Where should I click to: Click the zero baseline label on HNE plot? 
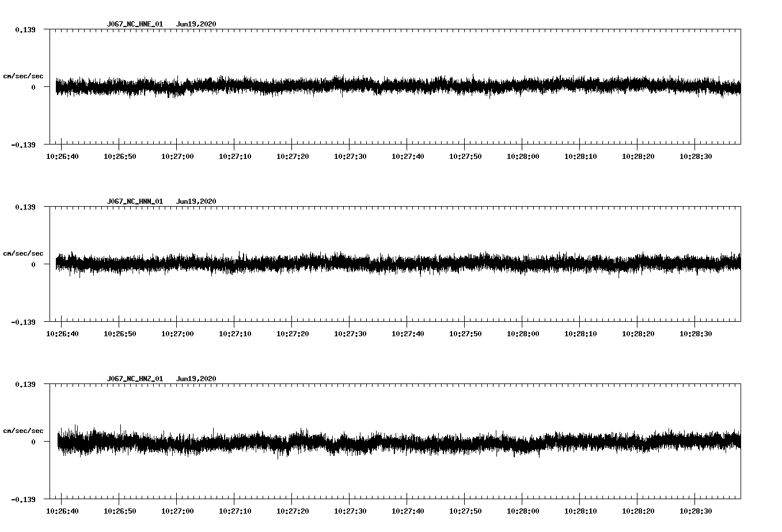(x=33, y=87)
